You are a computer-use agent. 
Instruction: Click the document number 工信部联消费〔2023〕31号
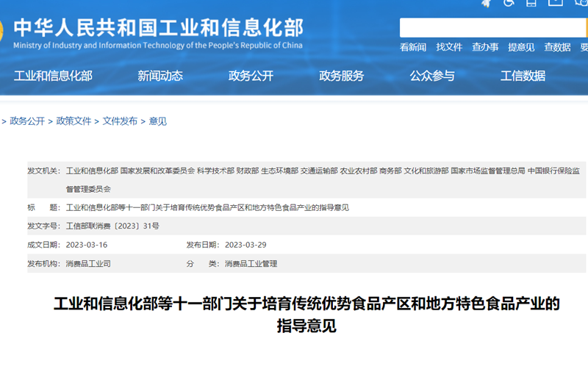[112, 226]
